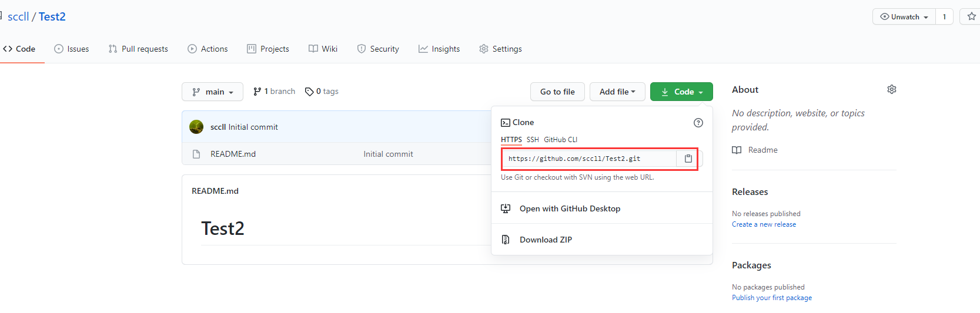
Task: Go to the Insights tab
Action: tap(439, 49)
